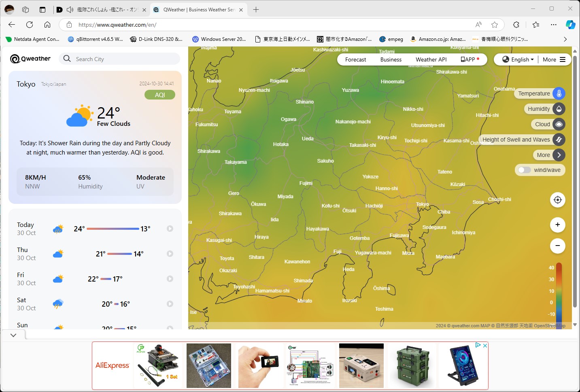Open the APP menu item
The height and width of the screenshot is (392, 580).
click(x=470, y=59)
